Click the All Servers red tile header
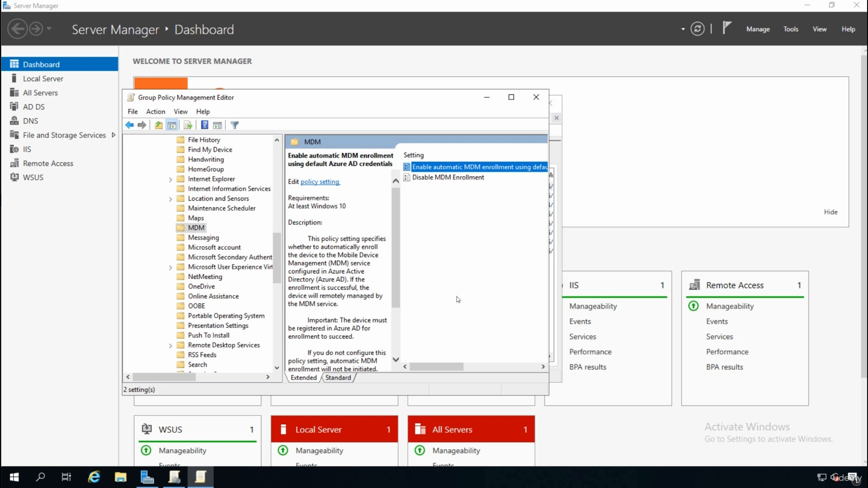Screen dimensions: 868x488 point(471,429)
